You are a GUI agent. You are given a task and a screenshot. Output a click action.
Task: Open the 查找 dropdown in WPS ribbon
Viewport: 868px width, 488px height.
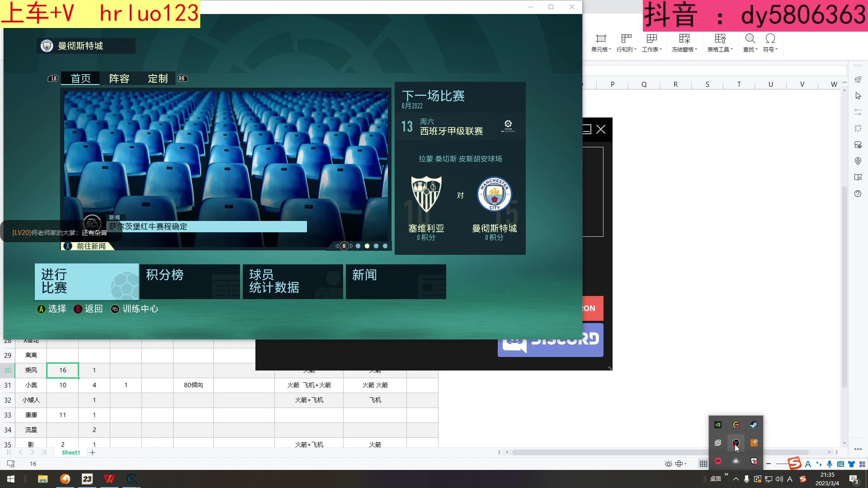750,43
